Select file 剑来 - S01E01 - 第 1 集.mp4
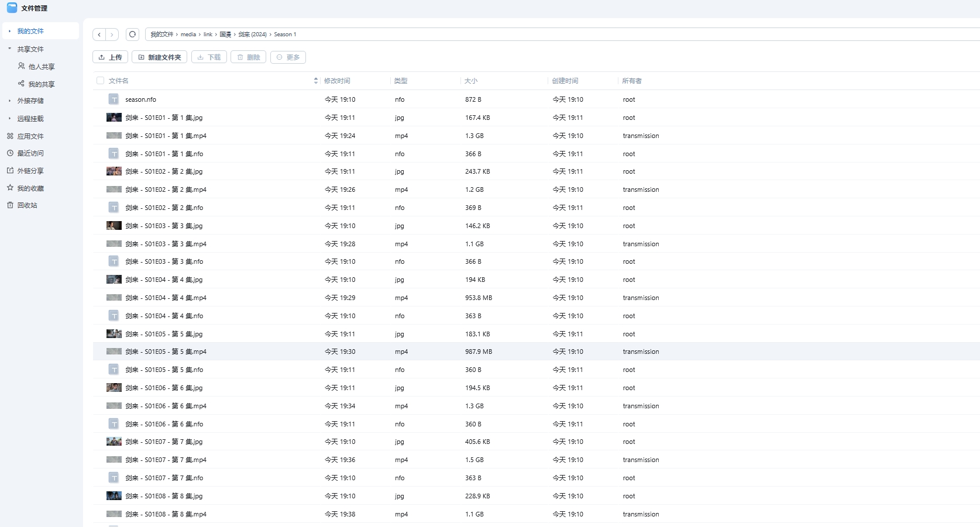 [166, 136]
